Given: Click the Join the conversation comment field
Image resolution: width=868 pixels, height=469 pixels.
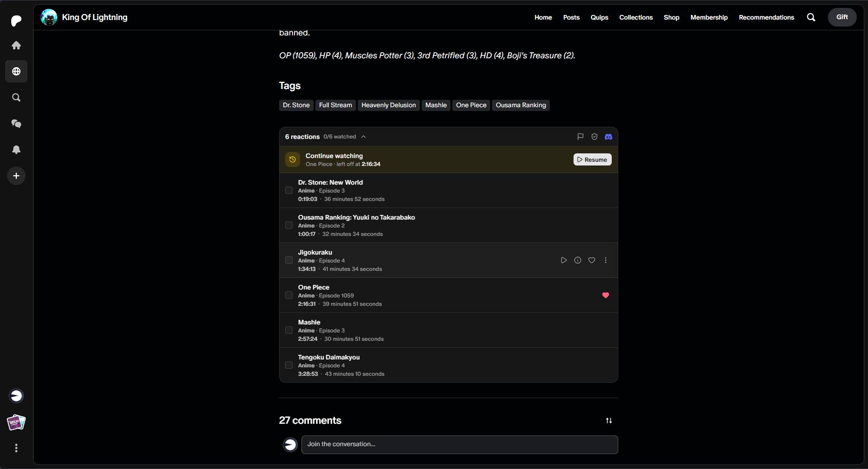Looking at the screenshot, I should [x=460, y=445].
